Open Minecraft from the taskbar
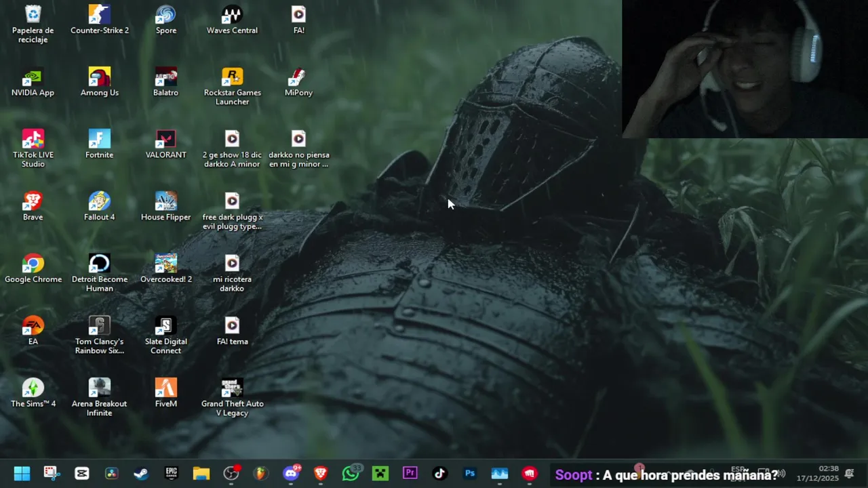868x488 pixels. click(x=380, y=473)
